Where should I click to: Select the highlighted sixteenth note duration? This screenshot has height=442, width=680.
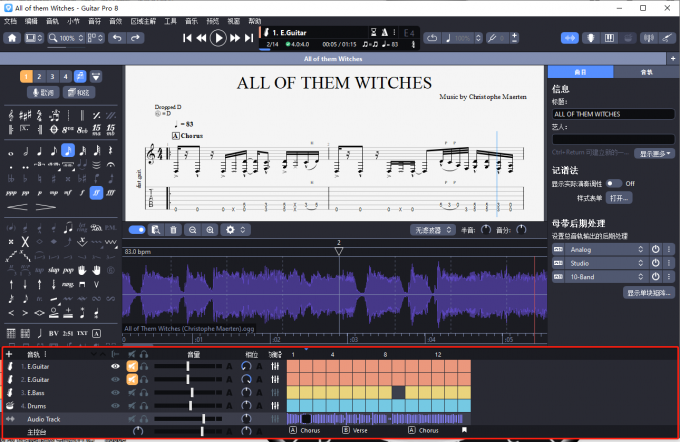point(68,151)
